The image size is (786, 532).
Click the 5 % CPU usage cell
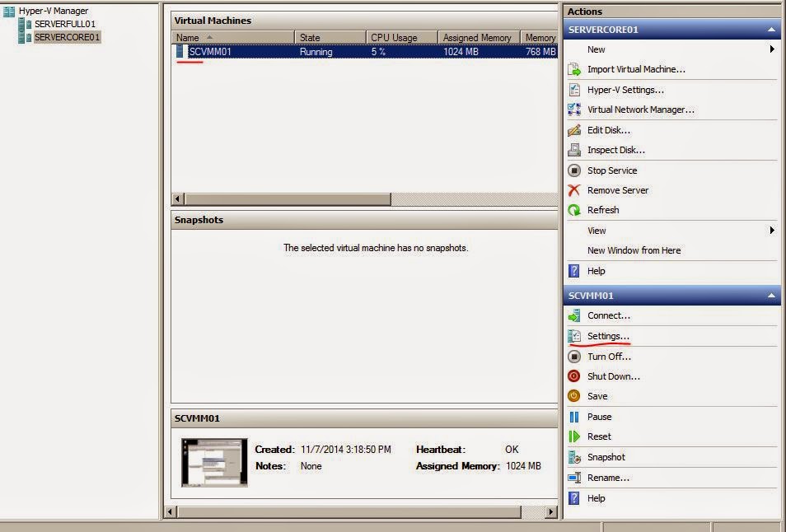[x=378, y=52]
